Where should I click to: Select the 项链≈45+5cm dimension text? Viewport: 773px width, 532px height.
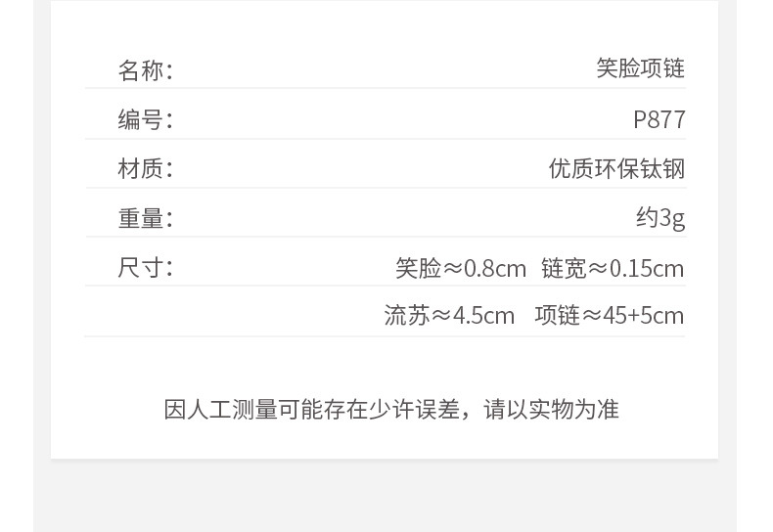(609, 316)
